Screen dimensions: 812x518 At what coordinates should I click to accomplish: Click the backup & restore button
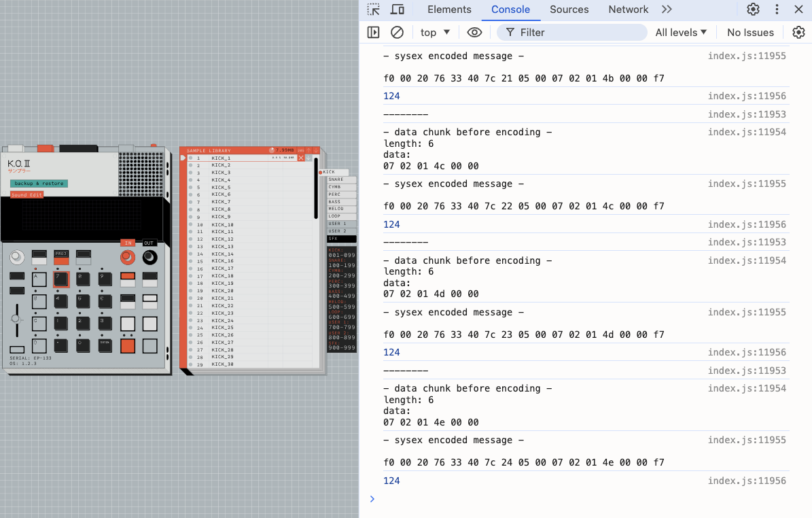click(39, 184)
